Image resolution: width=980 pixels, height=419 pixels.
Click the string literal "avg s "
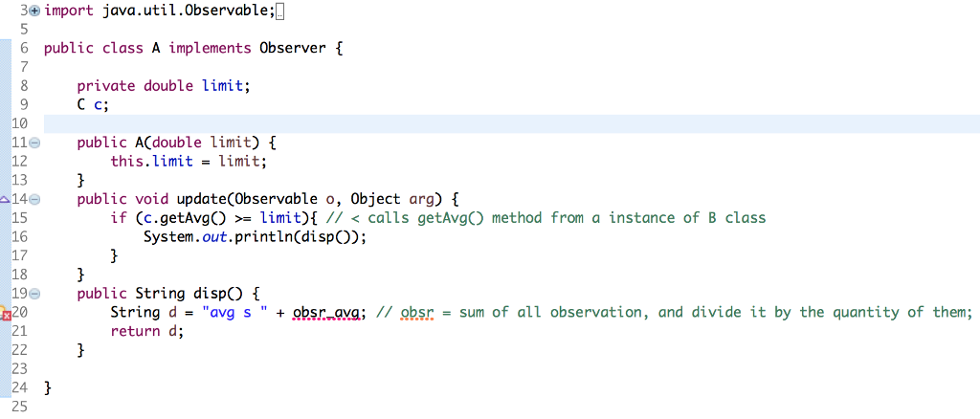(235, 312)
